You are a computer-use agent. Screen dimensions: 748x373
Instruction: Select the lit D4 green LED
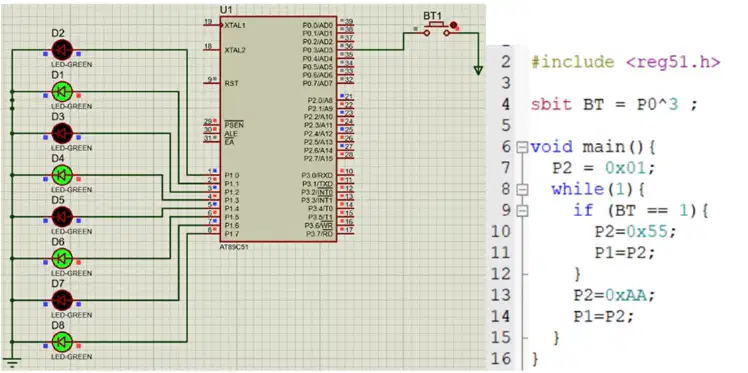pos(62,175)
